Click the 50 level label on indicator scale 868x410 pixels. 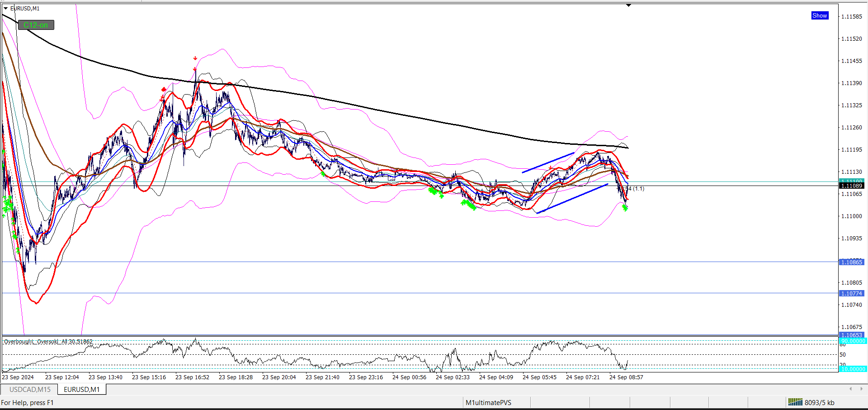click(843, 355)
